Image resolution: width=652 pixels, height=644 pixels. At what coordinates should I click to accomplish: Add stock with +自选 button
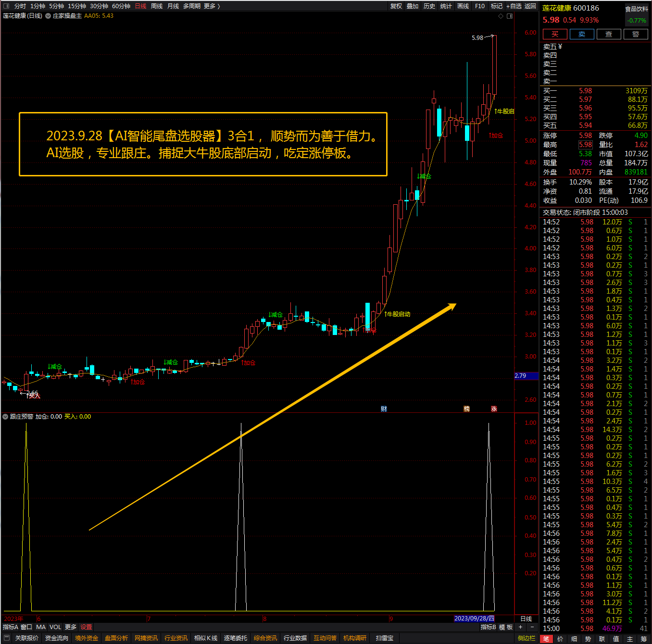514,6
